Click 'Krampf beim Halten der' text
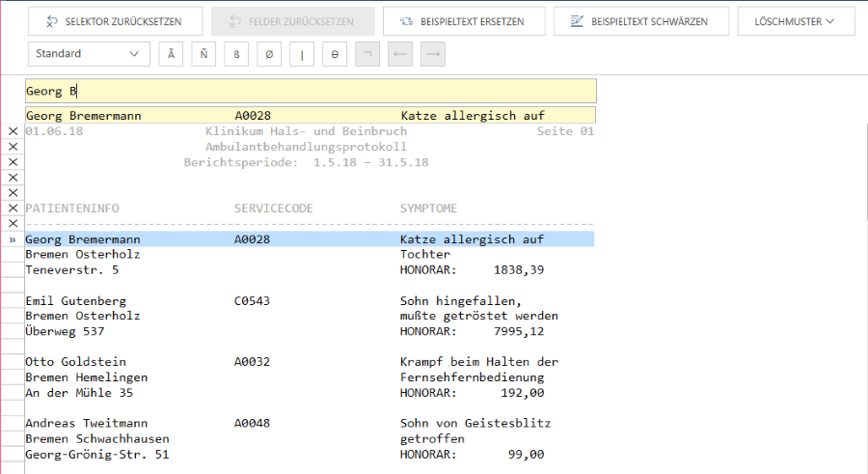 479,362
